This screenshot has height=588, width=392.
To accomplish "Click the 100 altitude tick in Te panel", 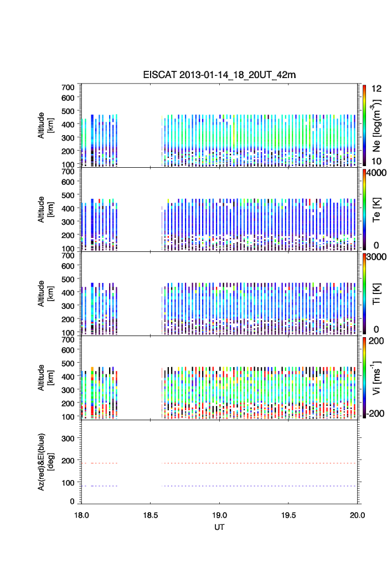I will (68, 249).
